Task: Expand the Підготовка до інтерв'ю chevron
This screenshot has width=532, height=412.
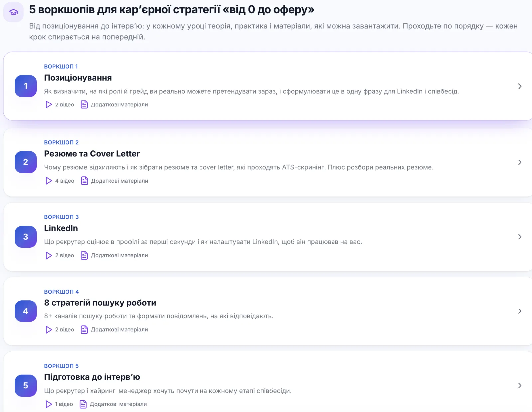Action: (x=520, y=385)
